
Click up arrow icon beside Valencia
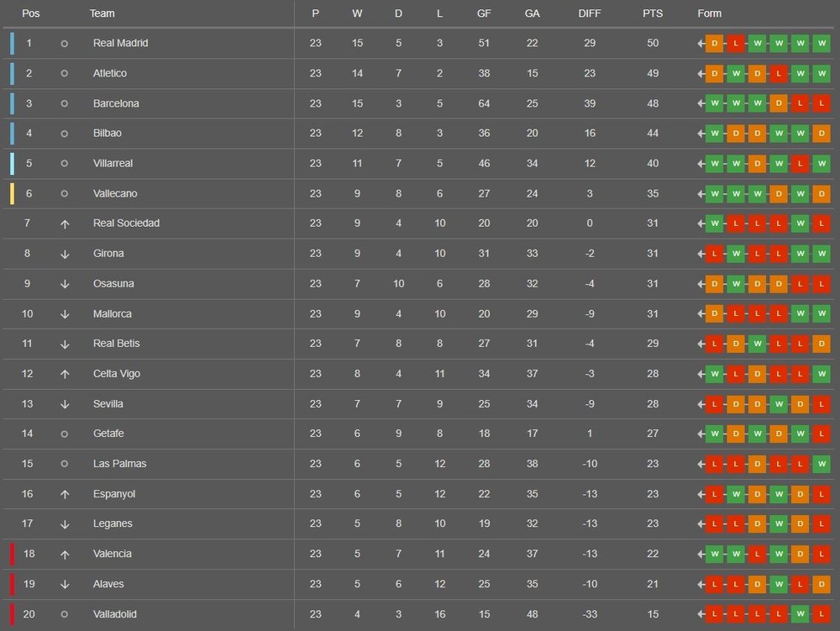(x=65, y=554)
